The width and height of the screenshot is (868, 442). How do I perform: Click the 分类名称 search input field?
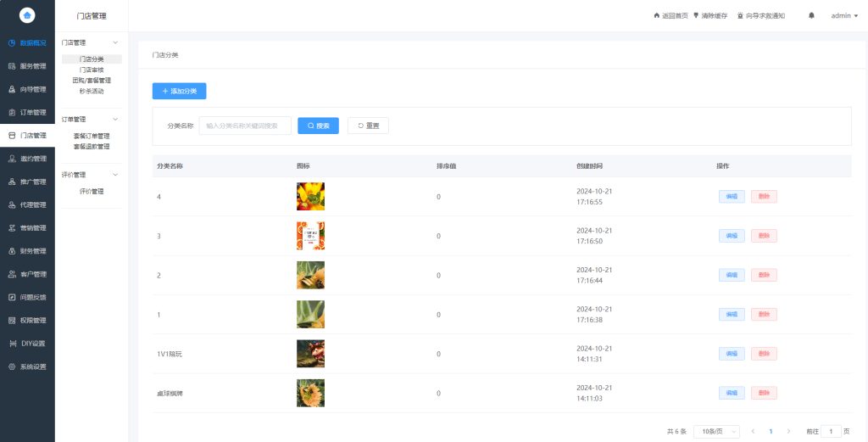pos(245,126)
